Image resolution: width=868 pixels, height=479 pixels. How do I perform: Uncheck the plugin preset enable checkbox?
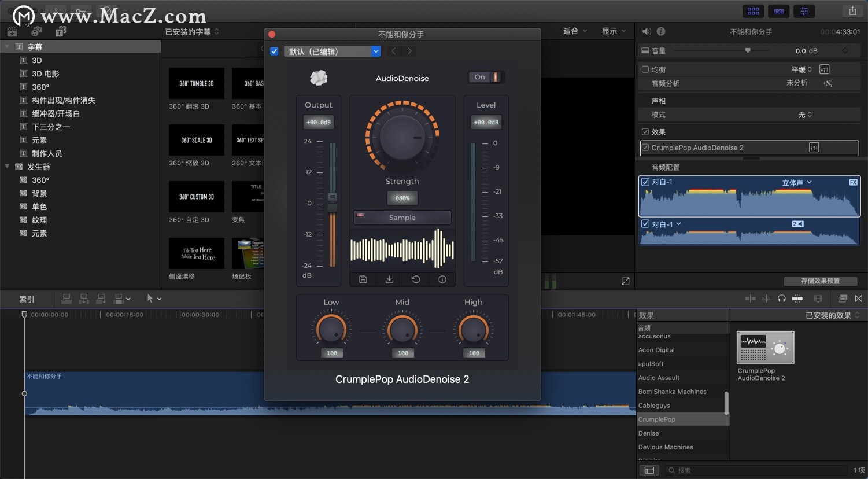[274, 51]
